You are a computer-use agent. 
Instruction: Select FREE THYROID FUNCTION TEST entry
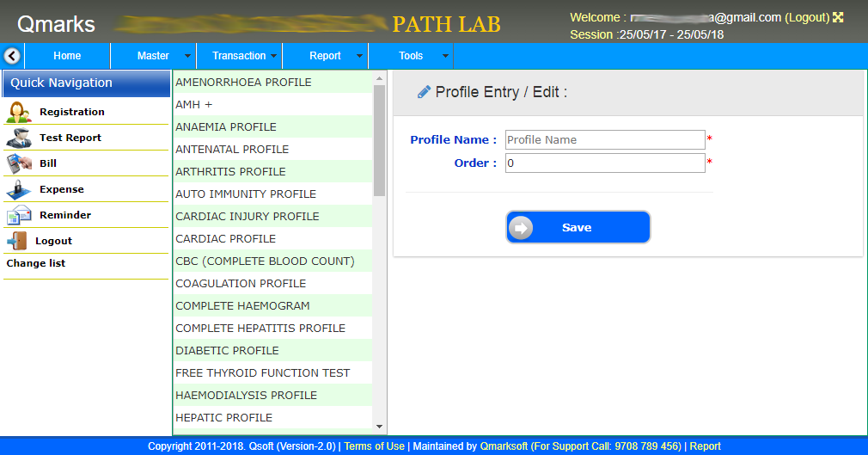coord(273,372)
